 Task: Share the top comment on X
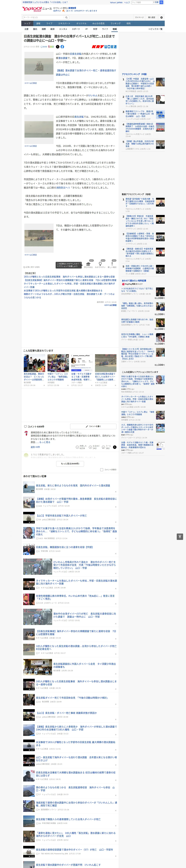tap(115, 447)
